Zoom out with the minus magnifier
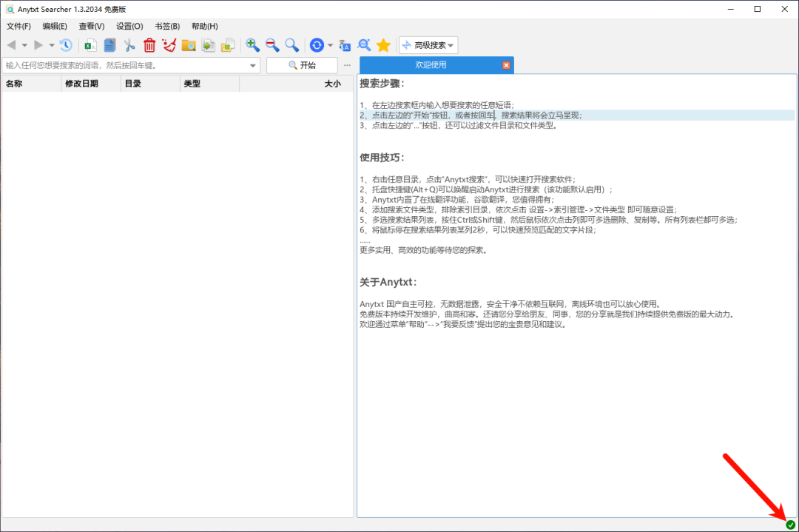Viewport: 799px width, 532px height. pos(272,45)
